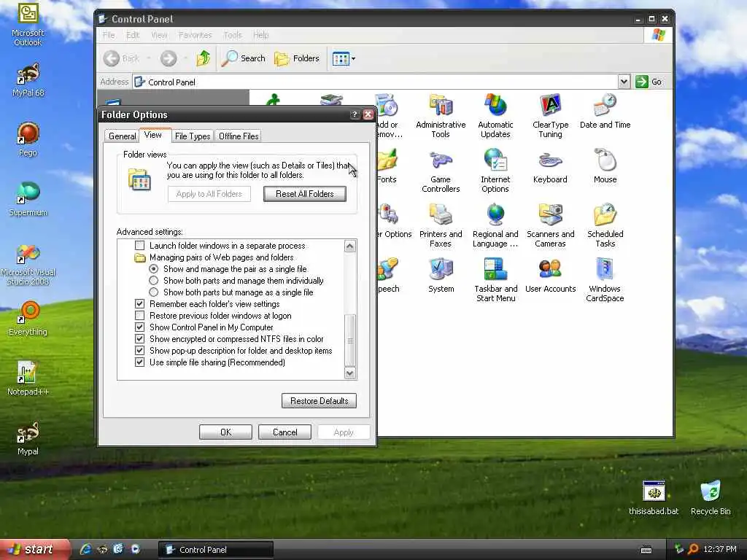The height and width of the screenshot is (560, 747).
Task: Switch to the File Types tab
Action: [193, 136]
